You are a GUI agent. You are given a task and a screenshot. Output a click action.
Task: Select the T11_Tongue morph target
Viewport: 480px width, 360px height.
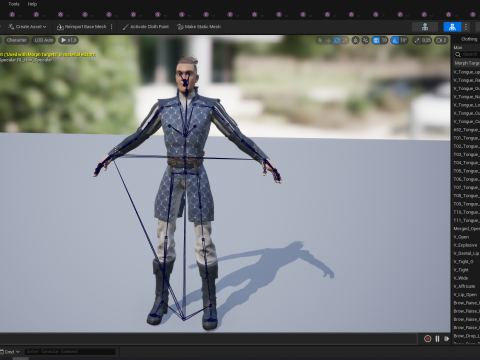point(466,220)
